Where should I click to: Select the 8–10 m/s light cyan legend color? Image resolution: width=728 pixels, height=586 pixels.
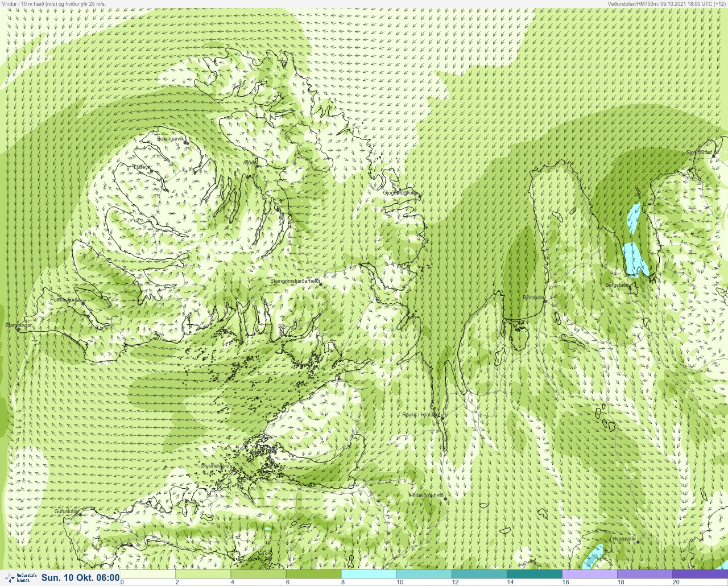(x=369, y=574)
